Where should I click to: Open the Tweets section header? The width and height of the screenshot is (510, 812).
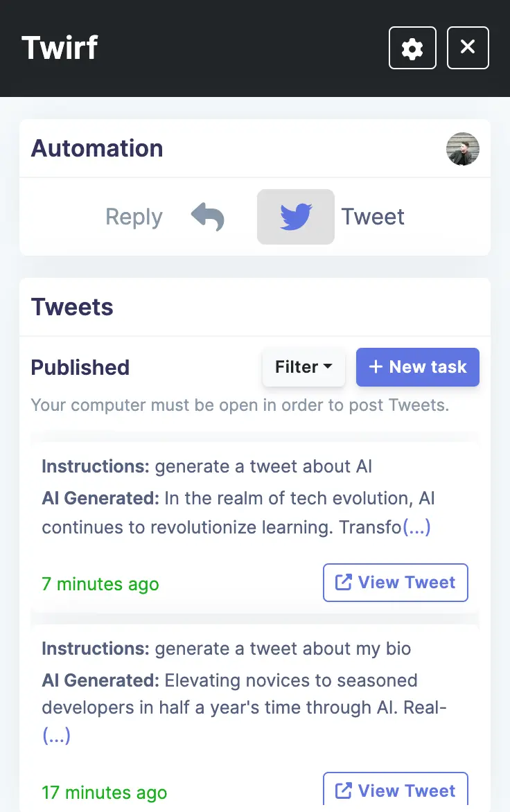(71, 307)
